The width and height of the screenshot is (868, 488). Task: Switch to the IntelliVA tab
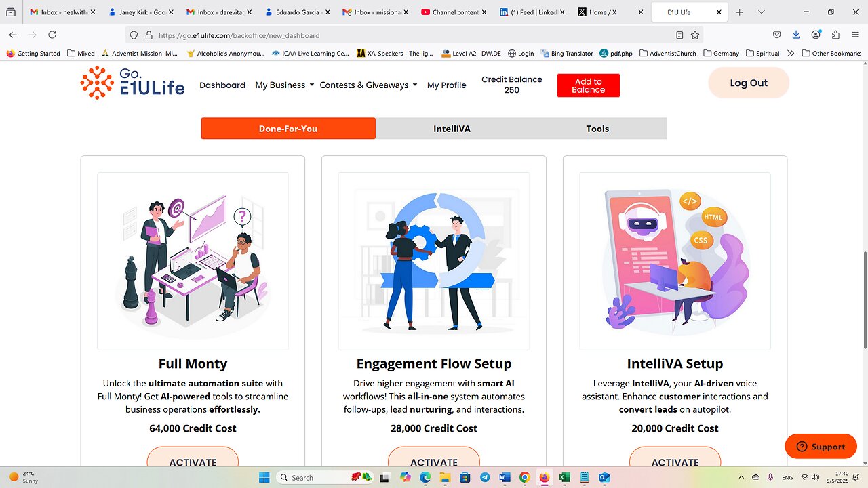coord(452,129)
